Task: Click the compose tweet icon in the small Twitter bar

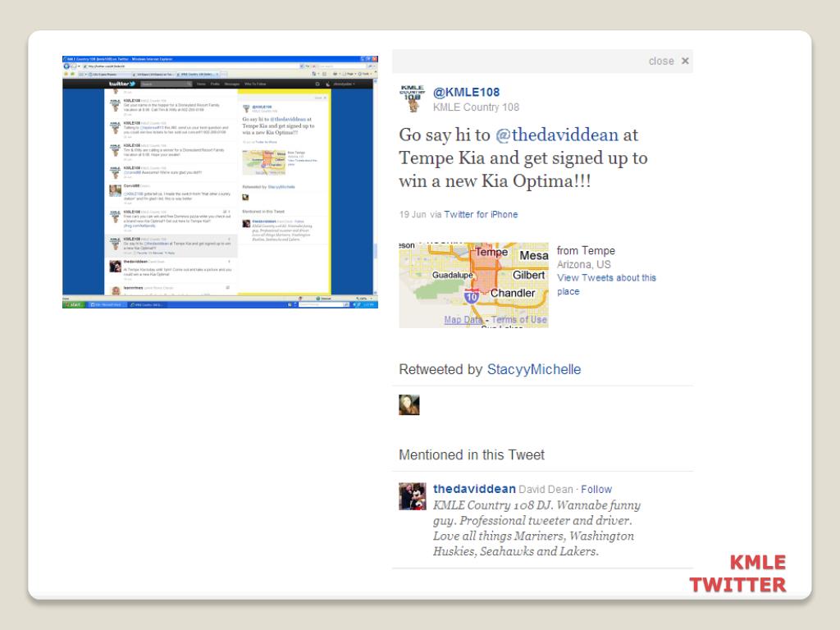Action: coord(317,84)
